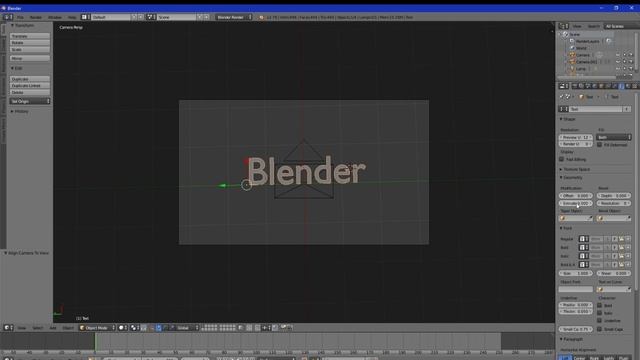Set paragraph alignment to Center
Screen dimensions: 640x360
(579, 358)
